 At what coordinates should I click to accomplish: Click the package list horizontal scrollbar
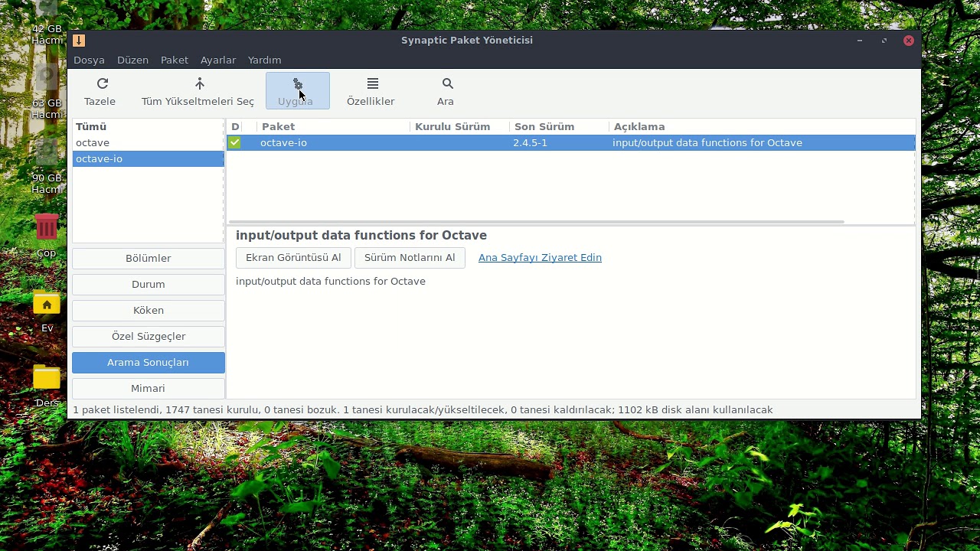(536, 222)
